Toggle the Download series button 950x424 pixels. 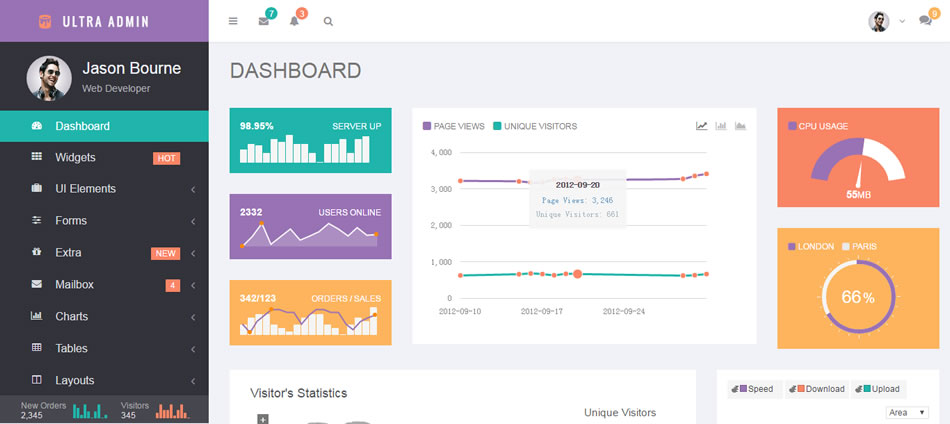click(817, 389)
